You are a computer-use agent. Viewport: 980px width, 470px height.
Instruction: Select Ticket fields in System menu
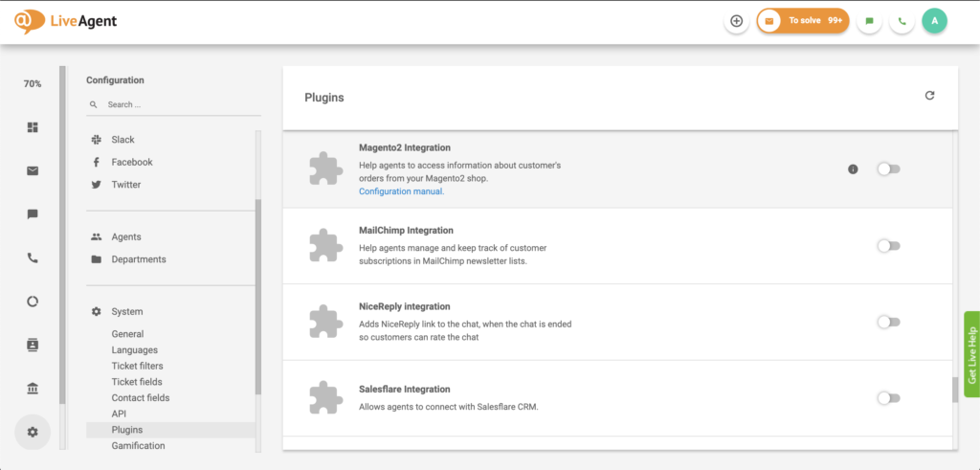point(137,381)
